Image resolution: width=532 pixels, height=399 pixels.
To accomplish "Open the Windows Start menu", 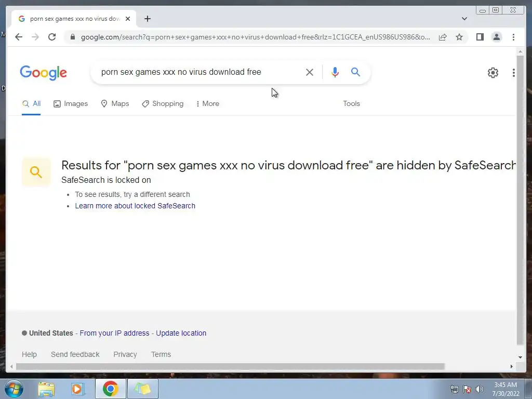I will point(14,389).
